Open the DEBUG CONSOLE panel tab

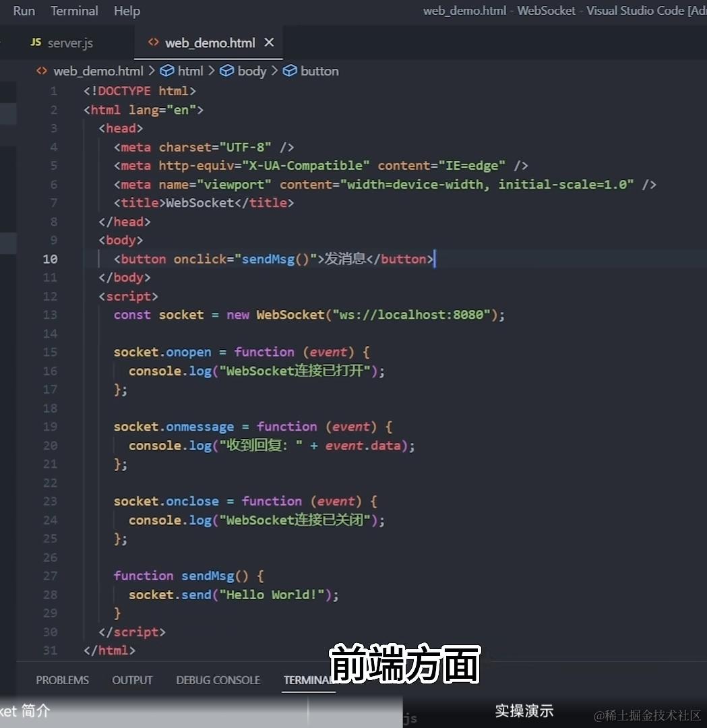[218, 680]
